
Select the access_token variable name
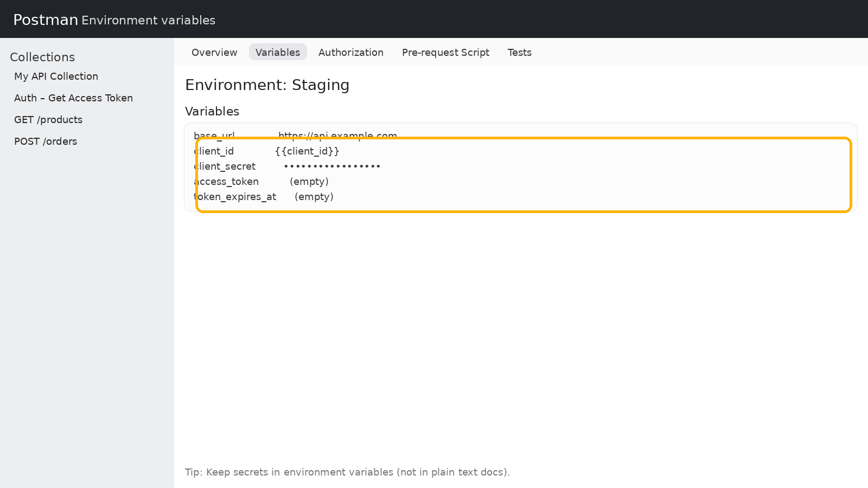[227, 182]
